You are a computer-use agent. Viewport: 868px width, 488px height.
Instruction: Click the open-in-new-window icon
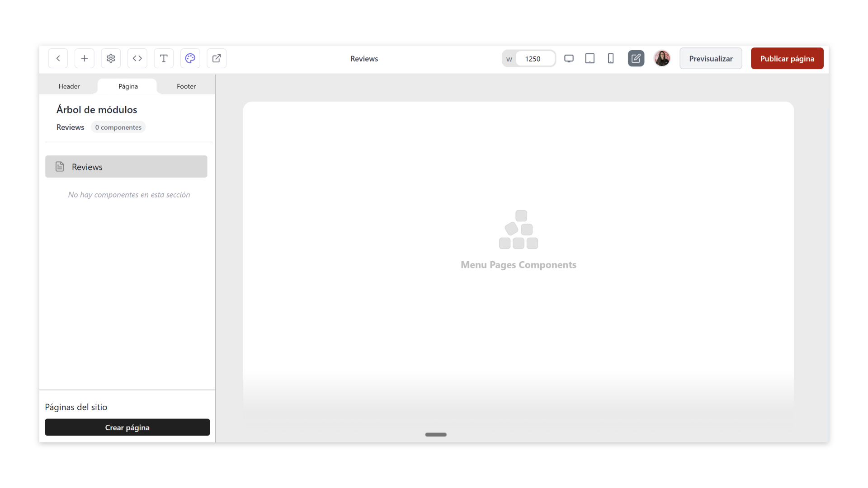pos(217,58)
